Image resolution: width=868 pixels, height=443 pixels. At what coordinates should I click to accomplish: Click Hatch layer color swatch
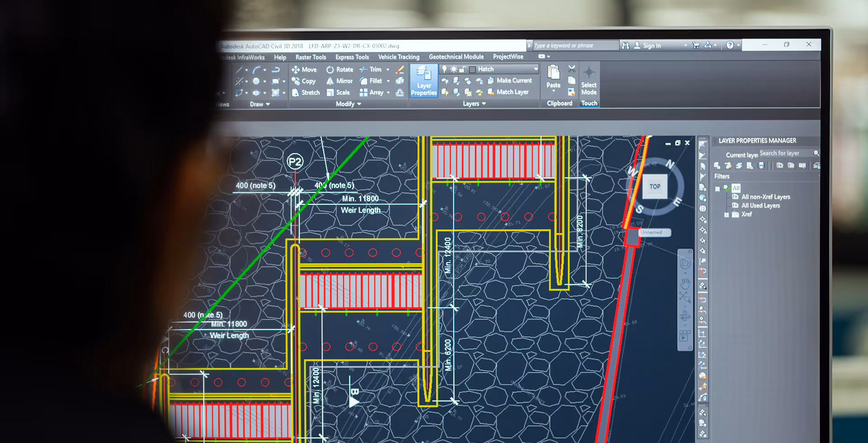click(472, 69)
